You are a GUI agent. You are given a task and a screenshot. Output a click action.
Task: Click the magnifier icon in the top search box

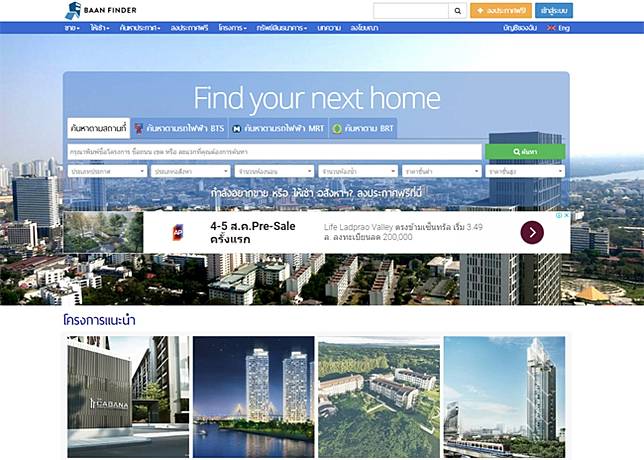click(x=458, y=11)
